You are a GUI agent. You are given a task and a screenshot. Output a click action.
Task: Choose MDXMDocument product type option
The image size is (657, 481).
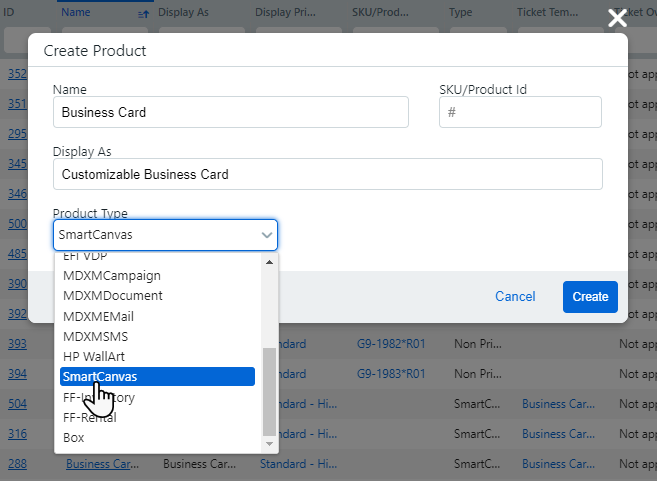(112, 296)
